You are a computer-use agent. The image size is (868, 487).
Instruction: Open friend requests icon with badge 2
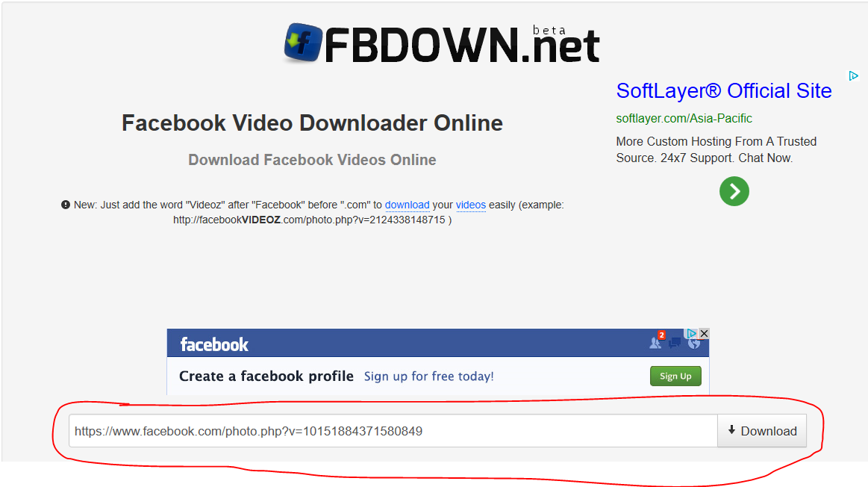tap(656, 342)
